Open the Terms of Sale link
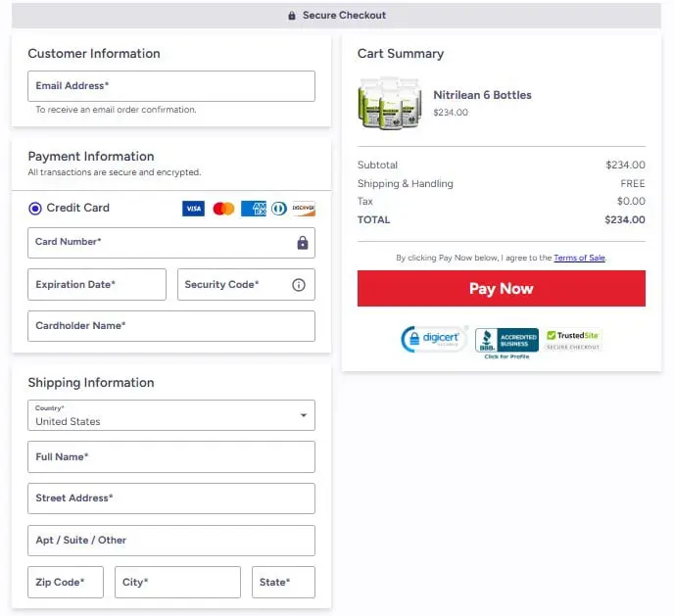The width and height of the screenshot is (674, 616). 579,258
